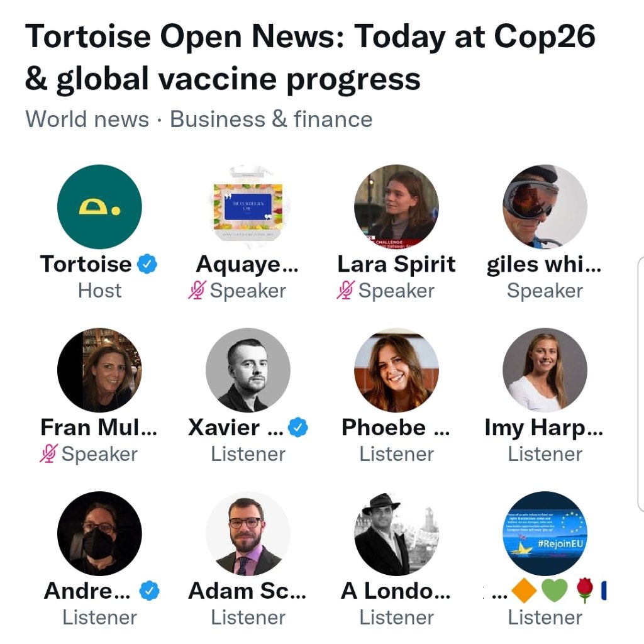Screen dimensions: 644x644
Task: Click muted microphone icon beside Aquaye speaker
Action: [197, 291]
